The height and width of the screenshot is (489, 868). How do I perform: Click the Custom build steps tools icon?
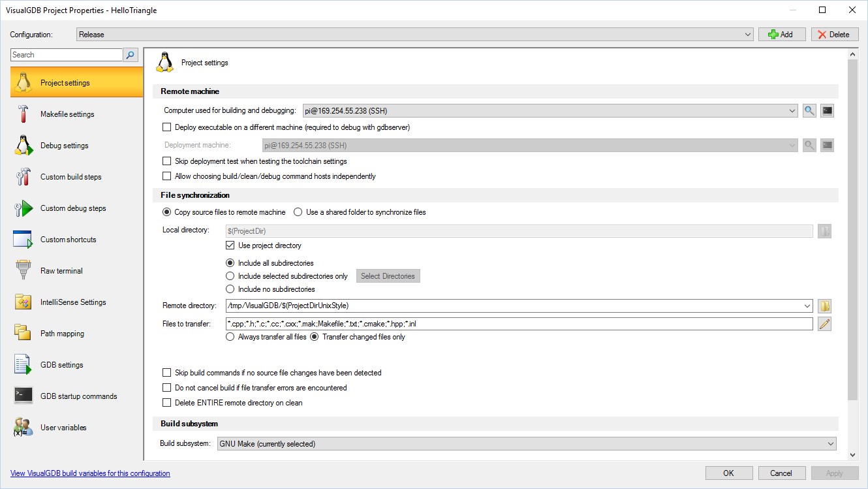coord(23,176)
